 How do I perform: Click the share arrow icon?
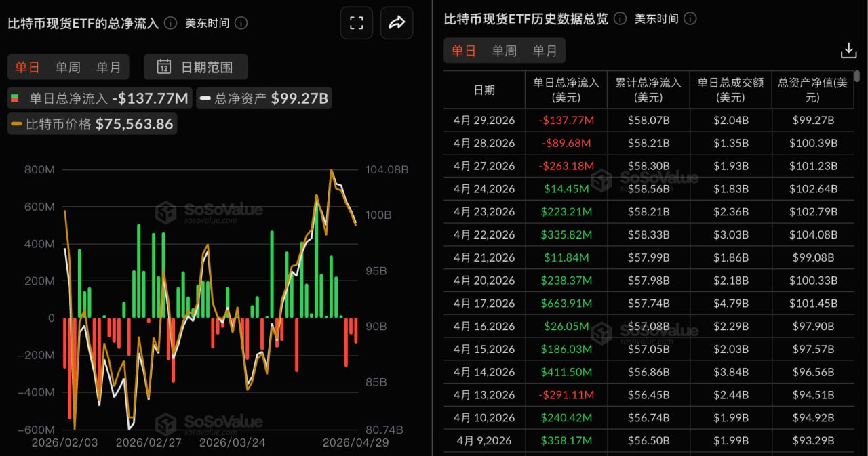coord(397,23)
